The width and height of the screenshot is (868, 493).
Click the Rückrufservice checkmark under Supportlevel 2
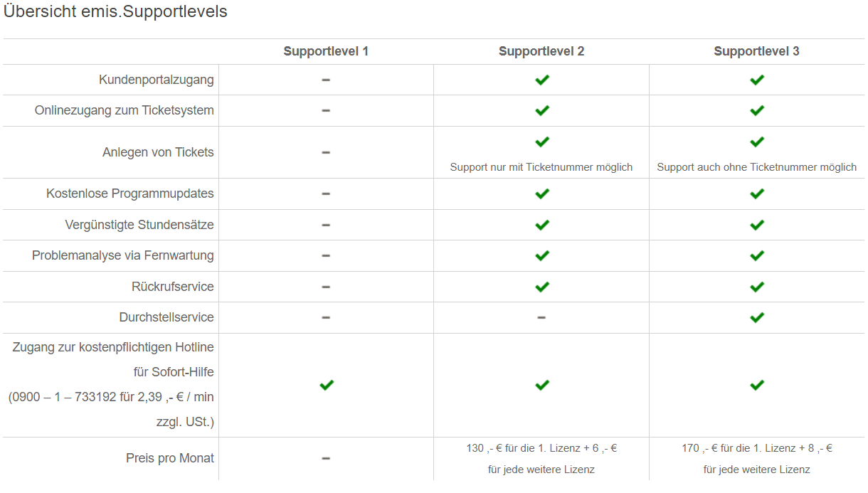tap(542, 287)
